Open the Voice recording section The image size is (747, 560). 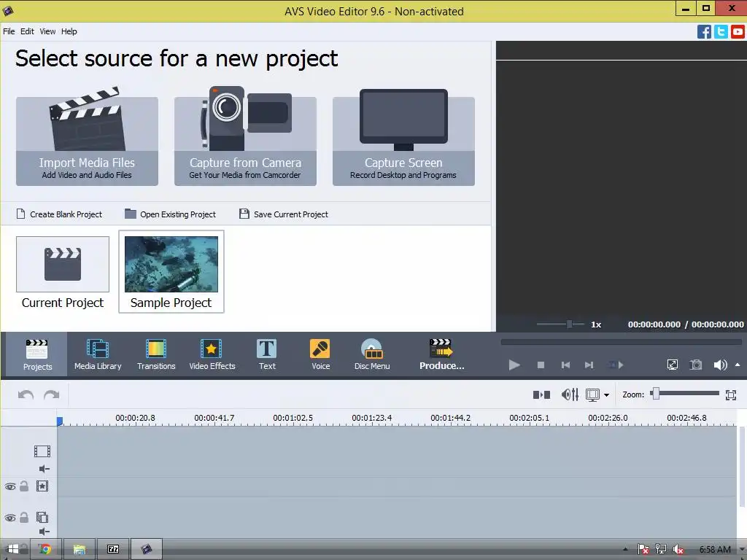point(320,355)
